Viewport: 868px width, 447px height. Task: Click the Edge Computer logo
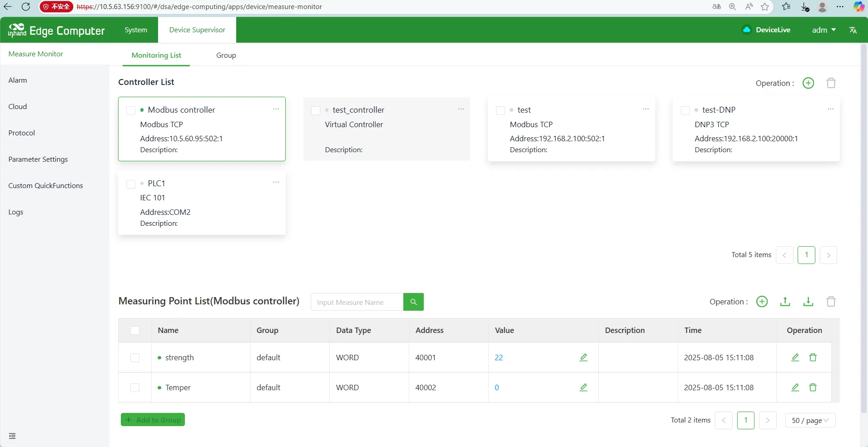coord(56,30)
